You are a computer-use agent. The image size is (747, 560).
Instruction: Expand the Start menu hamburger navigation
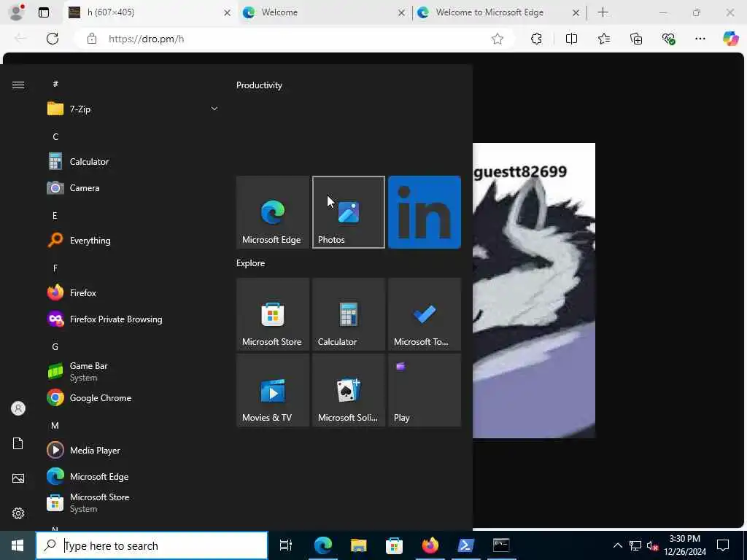[x=18, y=85]
